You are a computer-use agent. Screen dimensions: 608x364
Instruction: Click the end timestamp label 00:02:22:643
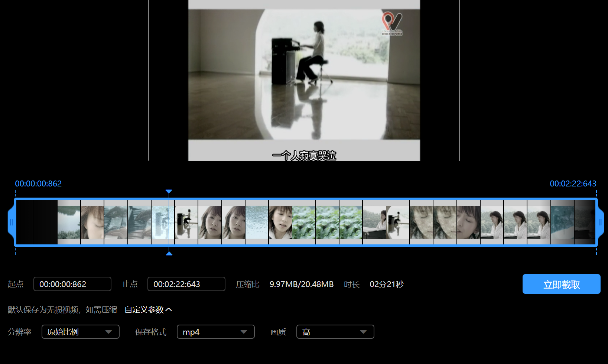click(573, 183)
